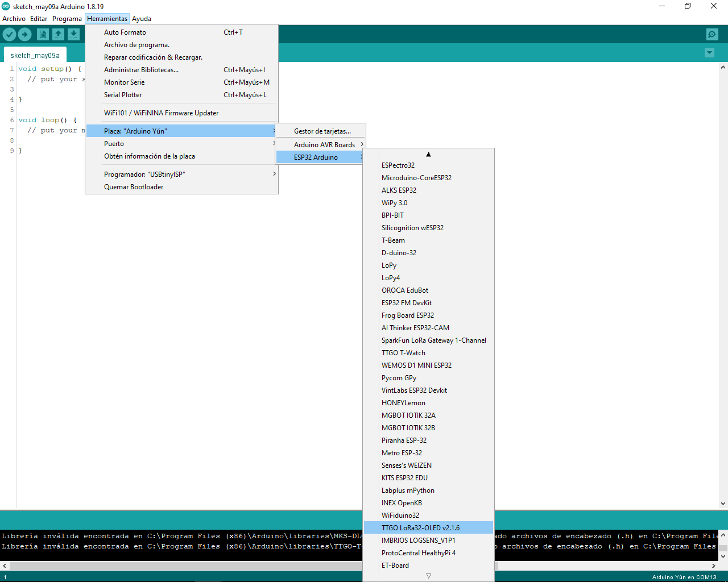Open the Archivo menu
Image resolution: width=728 pixels, height=582 pixels.
pos(14,19)
